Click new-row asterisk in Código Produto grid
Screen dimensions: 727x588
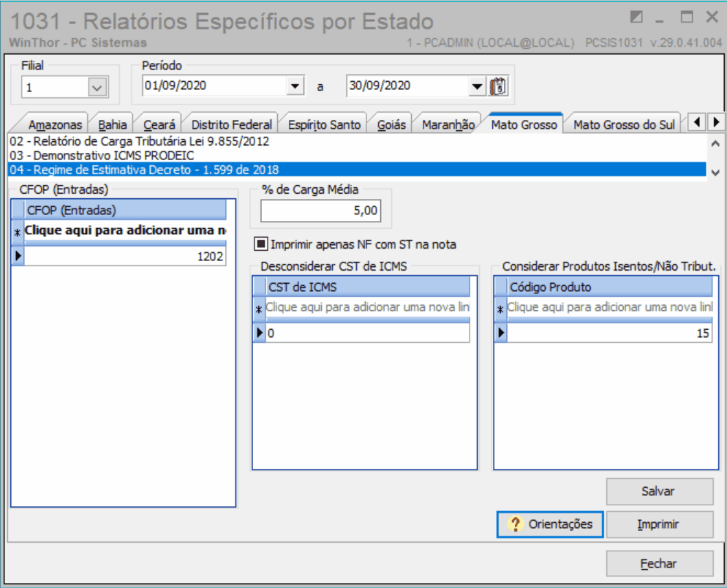(500, 309)
